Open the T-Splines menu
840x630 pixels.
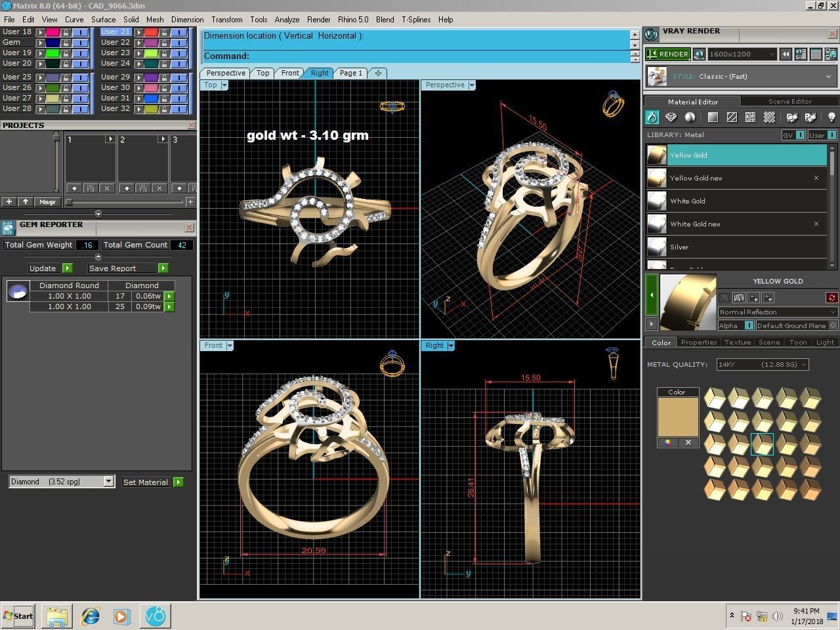point(416,20)
